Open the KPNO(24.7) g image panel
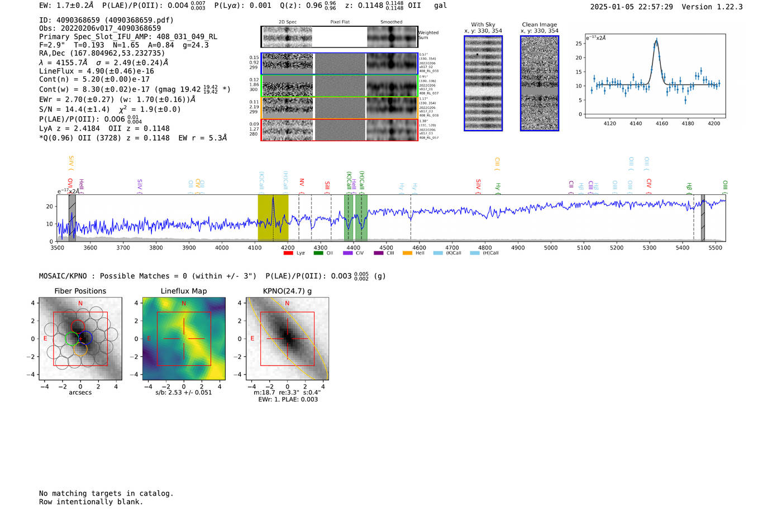The width and height of the screenshot is (782, 532). tap(288, 339)
